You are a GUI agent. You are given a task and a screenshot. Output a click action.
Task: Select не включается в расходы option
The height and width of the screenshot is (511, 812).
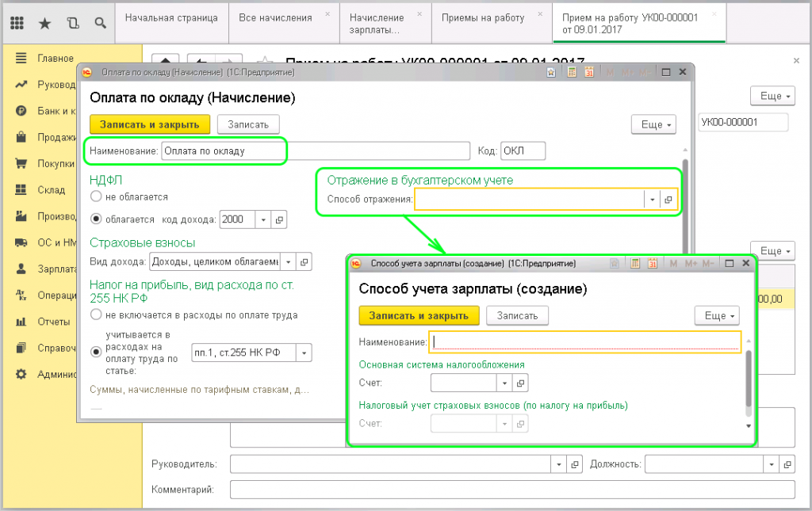pyautogui.click(x=96, y=315)
